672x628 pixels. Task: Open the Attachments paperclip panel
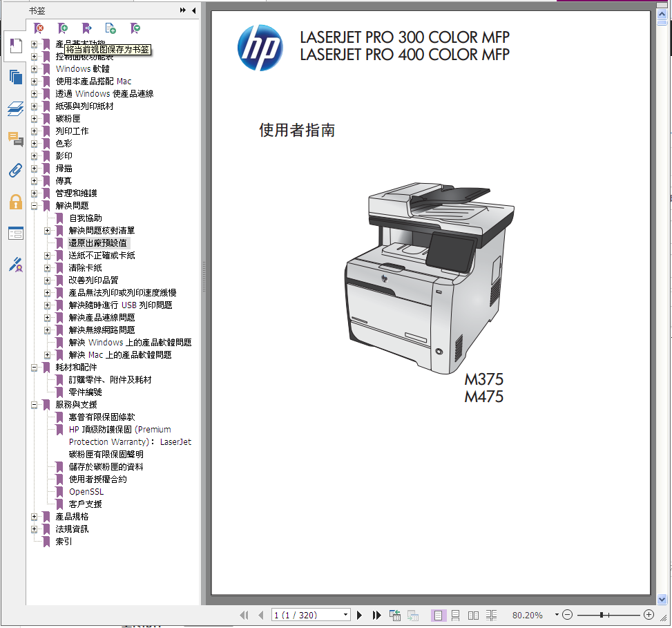coord(16,171)
